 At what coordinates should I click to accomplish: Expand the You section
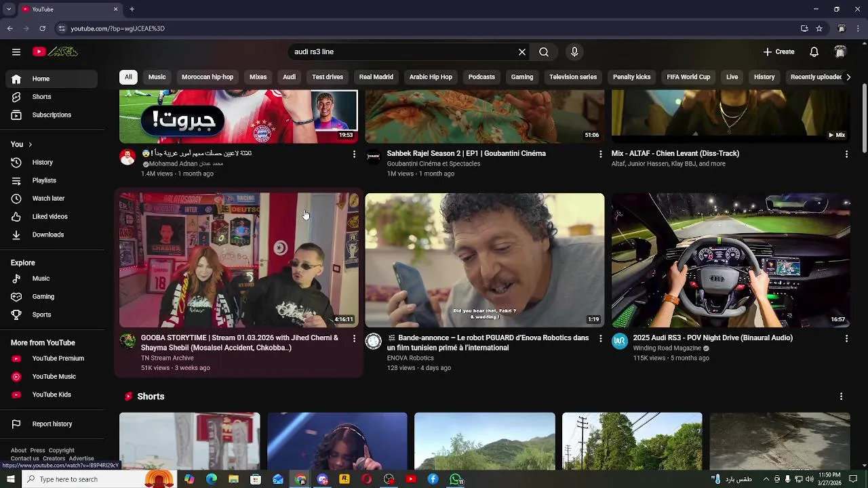pos(22,144)
